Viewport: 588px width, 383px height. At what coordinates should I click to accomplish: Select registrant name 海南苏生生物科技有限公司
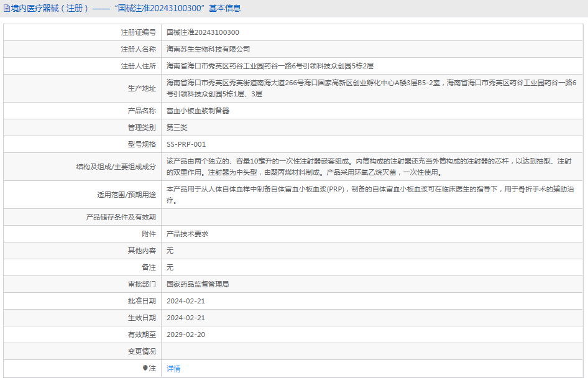(x=208, y=49)
